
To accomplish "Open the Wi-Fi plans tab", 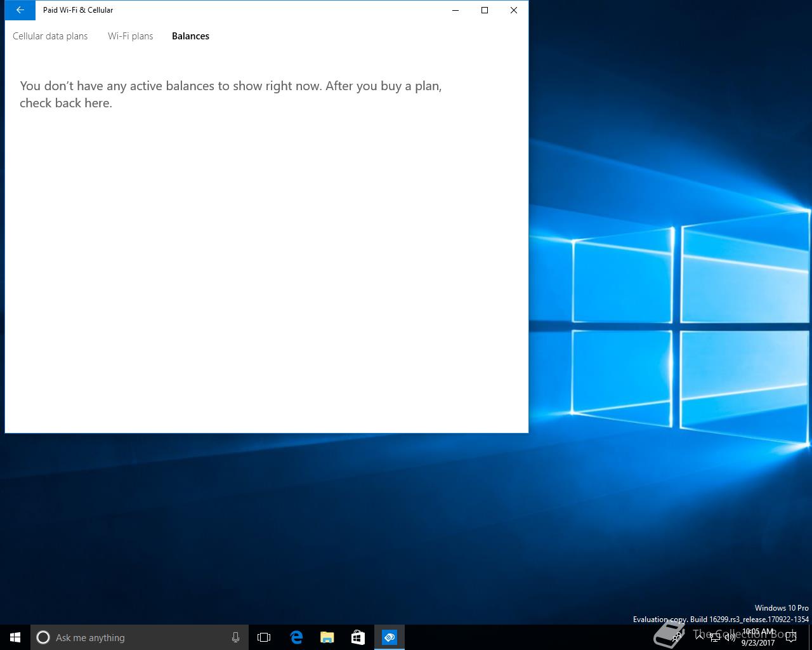I will [x=131, y=36].
